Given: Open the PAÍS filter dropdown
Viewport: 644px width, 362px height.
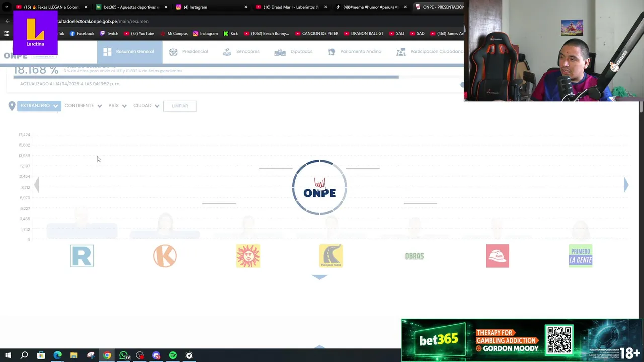Looking at the screenshot, I should point(117,106).
